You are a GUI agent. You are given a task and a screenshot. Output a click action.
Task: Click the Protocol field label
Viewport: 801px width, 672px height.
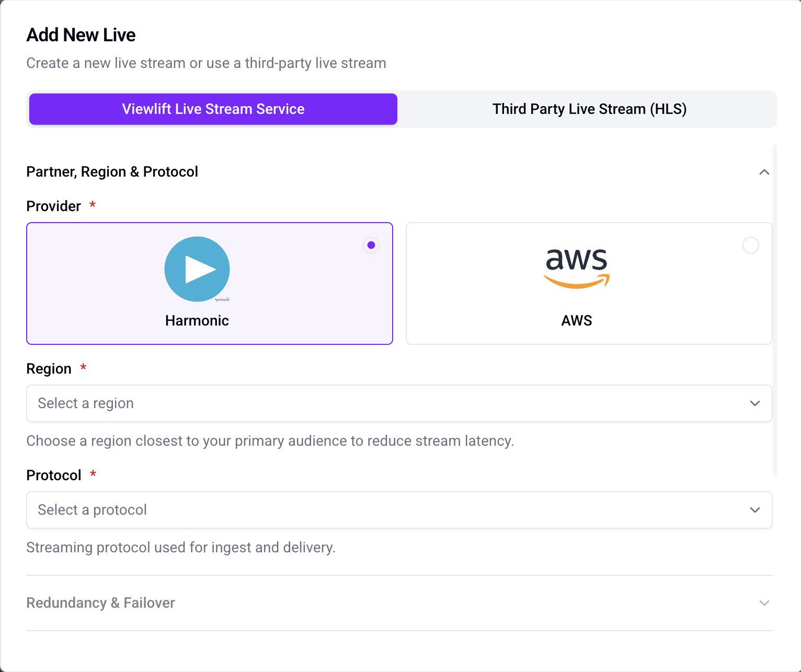(x=54, y=476)
